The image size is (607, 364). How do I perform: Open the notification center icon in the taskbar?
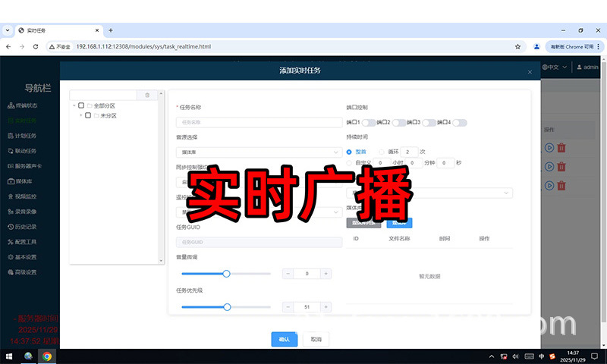(594, 356)
